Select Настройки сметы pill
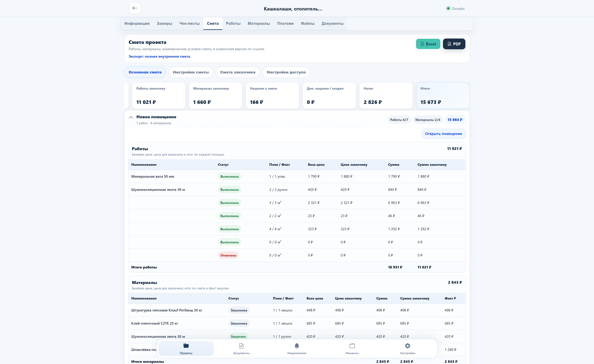The width and height of the screenshot is (594, 364). click(191, 72)
